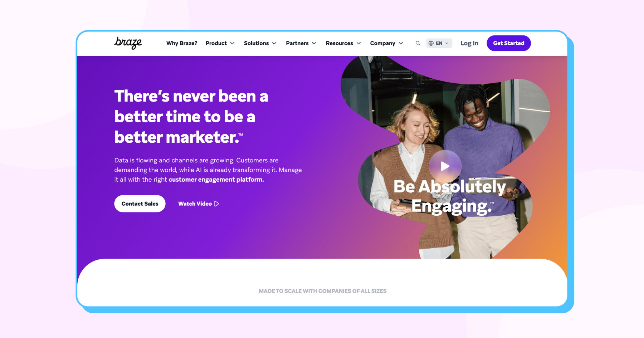Follow the Log In link

(469, 43)
